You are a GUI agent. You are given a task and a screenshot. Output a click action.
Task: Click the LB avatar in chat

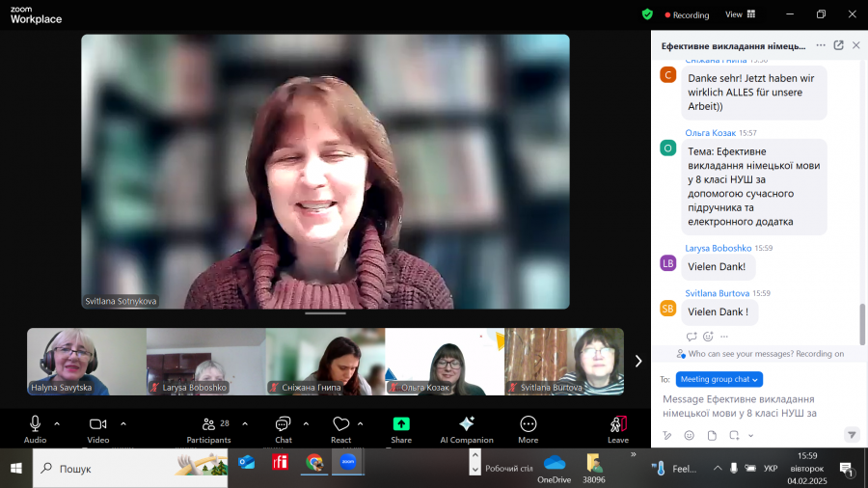click(x=668, y=263)
